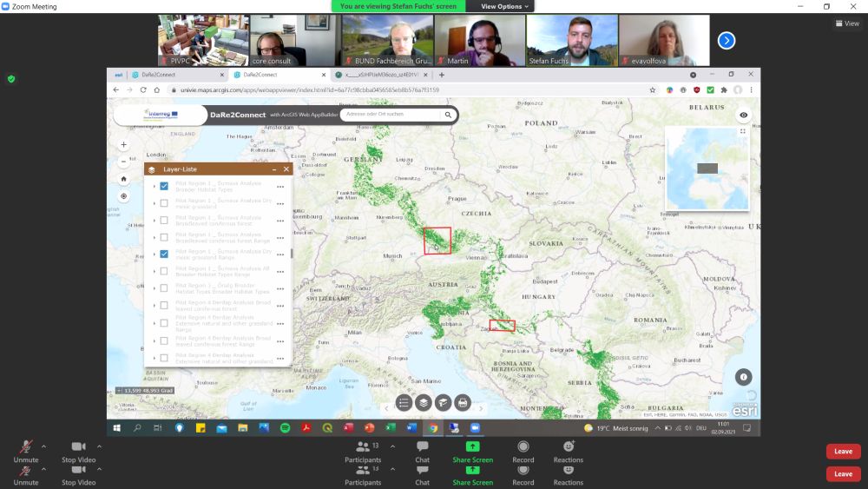Open Adobe Acrobat from the shared taskbar
Screen dimensions: 868x489
point(306,427)
